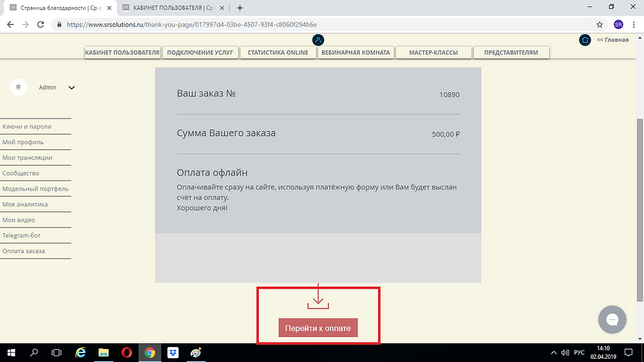Open Ключи и пароли sidebar link
The width and height of the screenshot is (644, 362).
pyautogui.click(x=26, y=126)
